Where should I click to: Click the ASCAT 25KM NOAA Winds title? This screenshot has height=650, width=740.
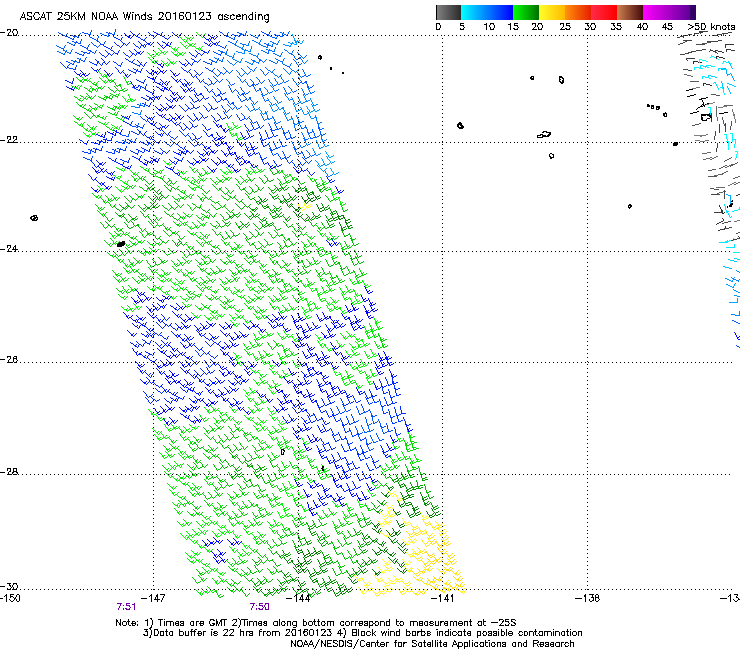[144, 17]
